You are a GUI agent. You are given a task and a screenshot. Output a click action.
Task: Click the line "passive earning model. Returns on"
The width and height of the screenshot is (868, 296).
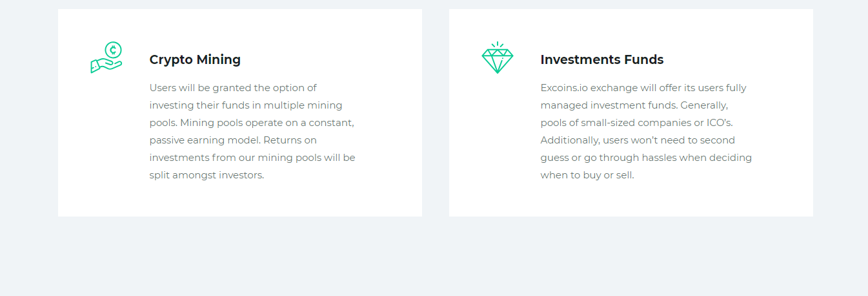(x=233, y=140)
